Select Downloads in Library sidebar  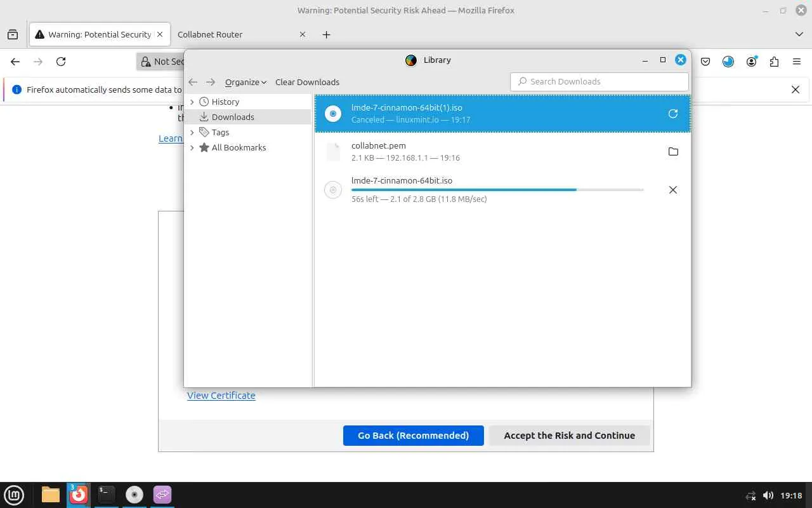(x=248, y=117)
